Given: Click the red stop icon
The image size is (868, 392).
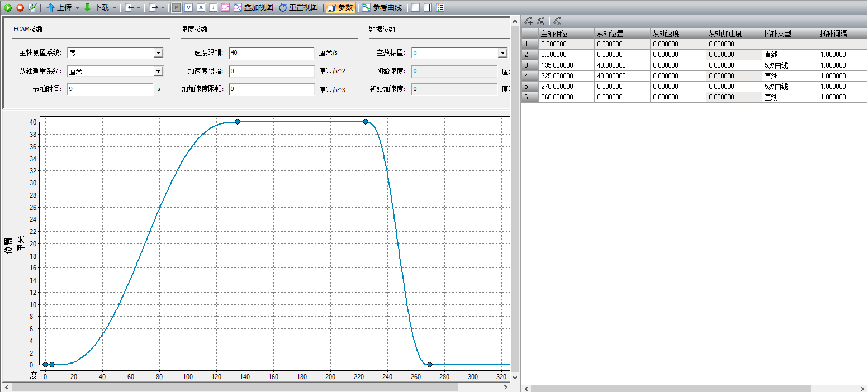Looking at the screenshot, I should 20,8.
